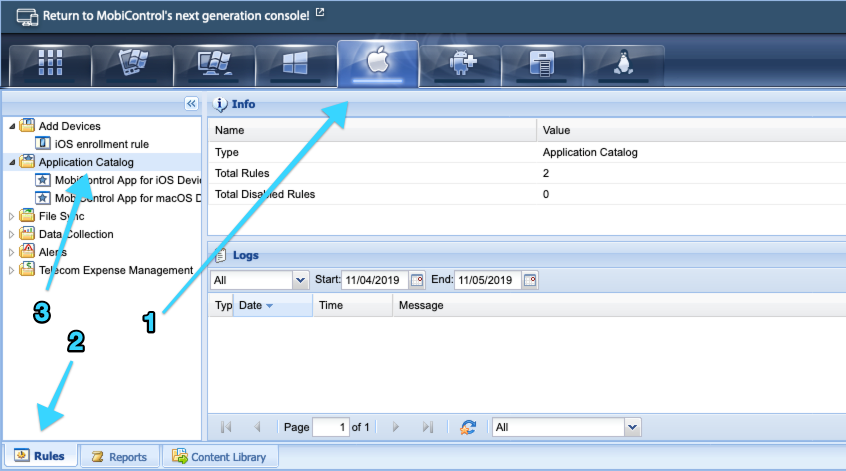Open the all platforms grid tab
846x471 pixels.
tap(50, 65)
